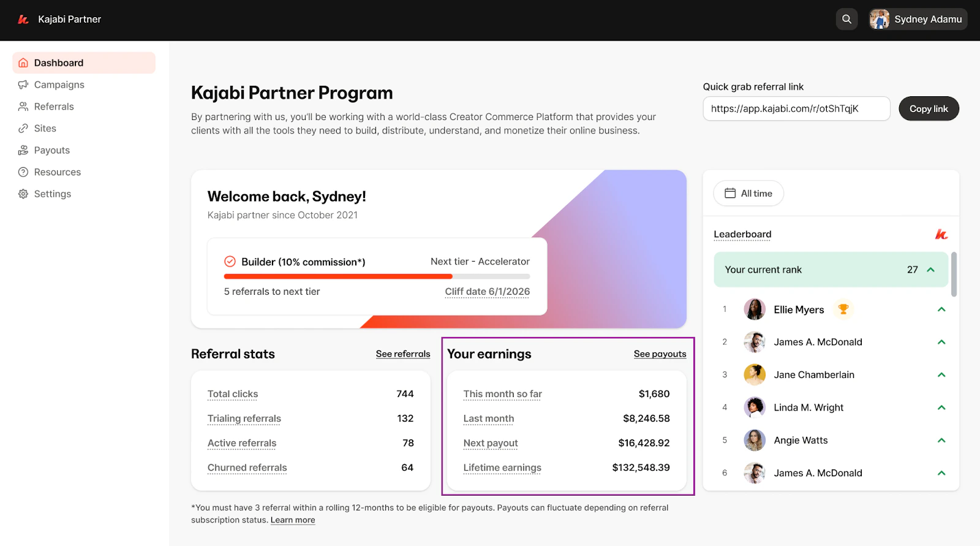
Task: Click Sydney Adamu's profile avatar
Action: tap(880, 19)
